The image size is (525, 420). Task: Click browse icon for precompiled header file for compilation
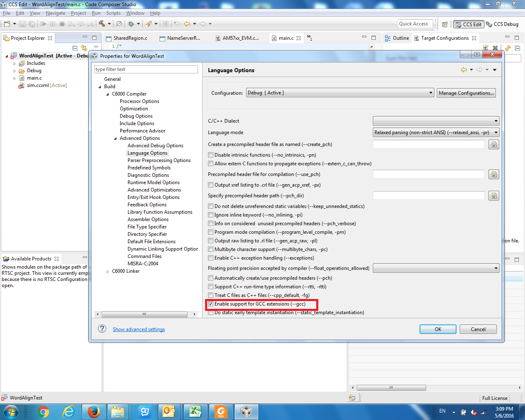494,174
